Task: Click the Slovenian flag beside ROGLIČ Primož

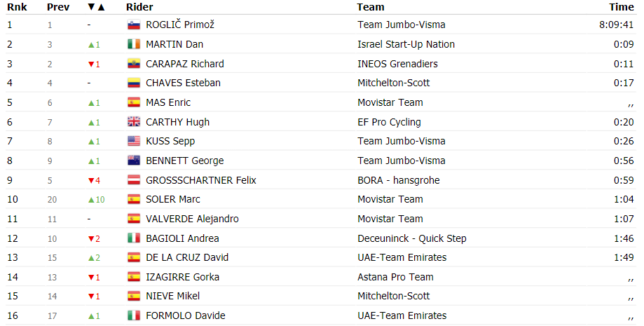Action: pos(134,25)
